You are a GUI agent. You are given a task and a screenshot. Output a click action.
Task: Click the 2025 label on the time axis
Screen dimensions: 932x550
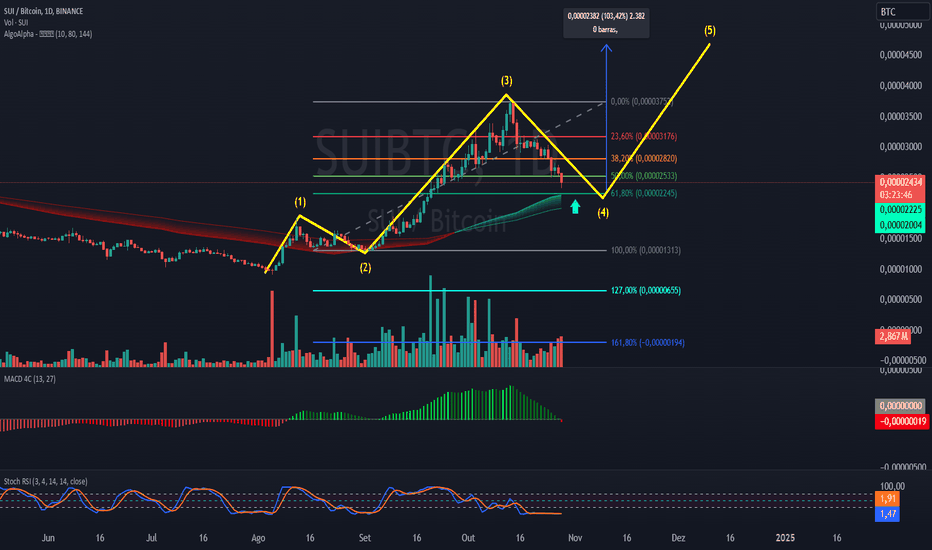(785, 538)
